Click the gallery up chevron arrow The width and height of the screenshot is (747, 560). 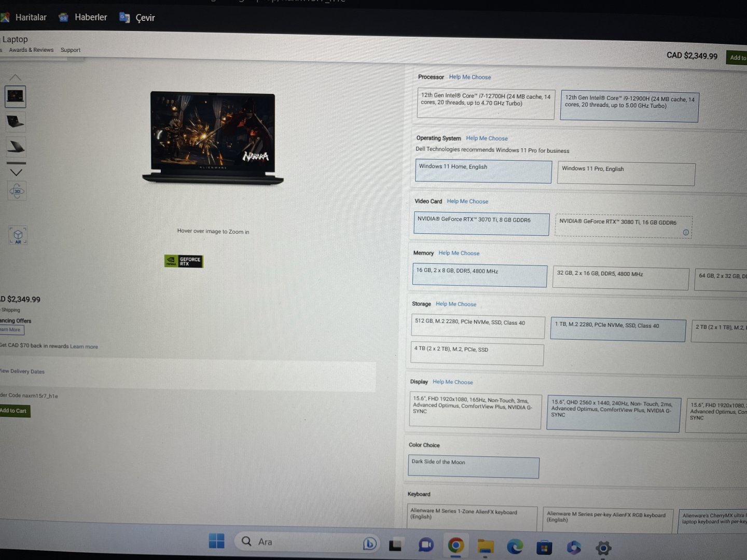pyautogui.click(x=16, y=78)
